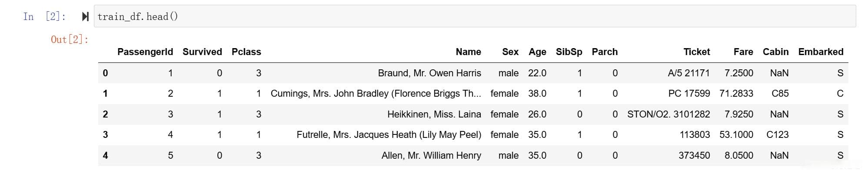The image size is (868, 173).
Task: Select the ticket cell STON/O2. 3101282
Action: [668, 114]
